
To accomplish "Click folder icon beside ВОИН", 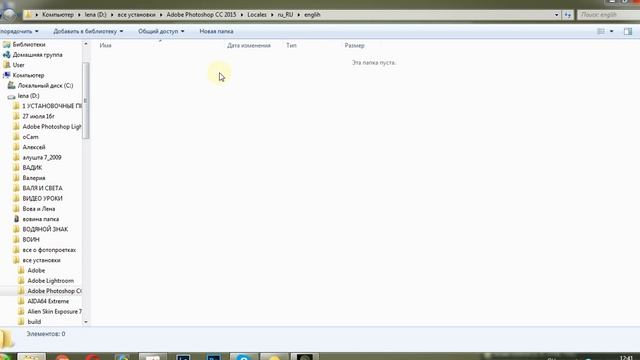I will tap(16, 239).
